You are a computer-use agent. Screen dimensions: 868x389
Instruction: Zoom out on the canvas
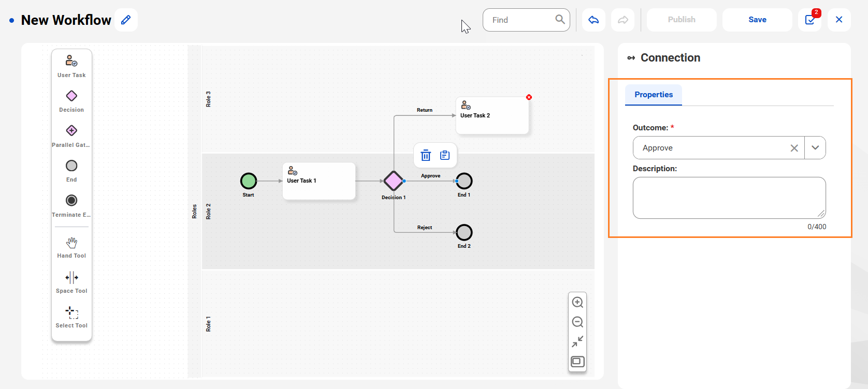[577, 322]
